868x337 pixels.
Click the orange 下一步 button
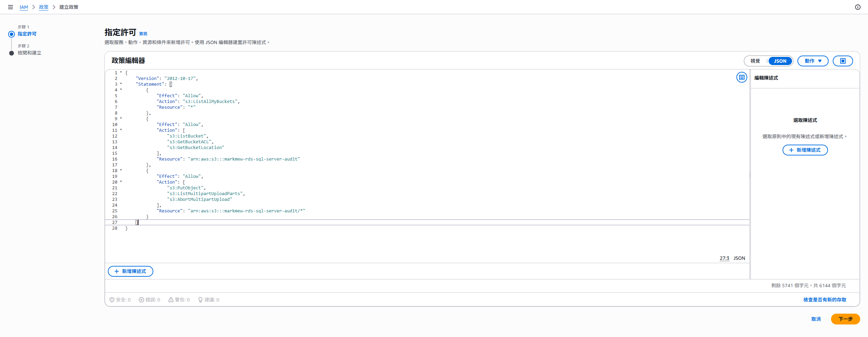pyautogui.click(x=845, y=319)
